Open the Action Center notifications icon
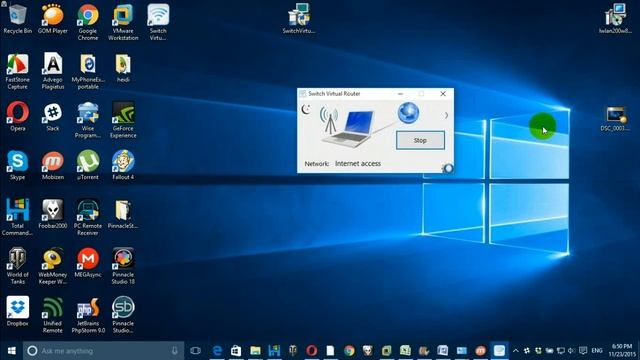Viewport: 640px width, 360px height. pyautogui.click(x=583, y=351)
